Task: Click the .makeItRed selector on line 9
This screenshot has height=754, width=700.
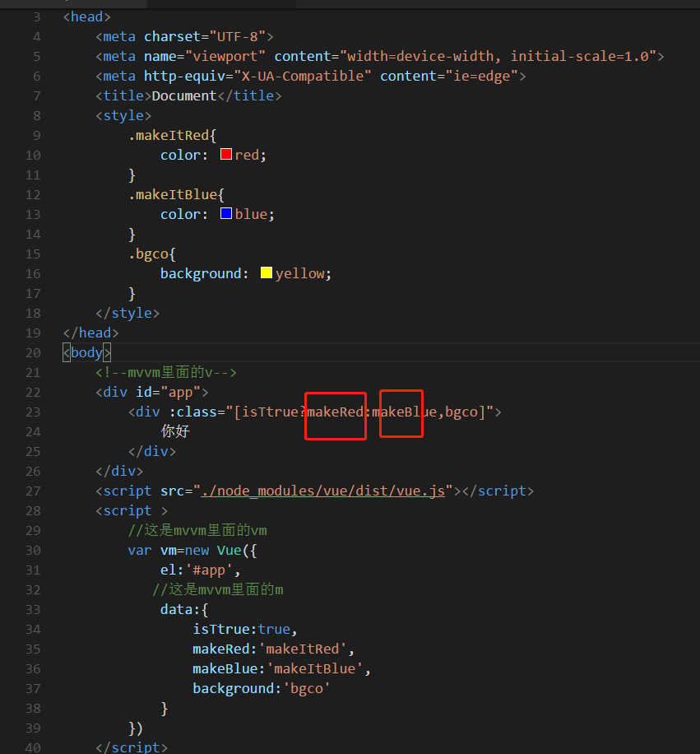Action: (x=168, y=136)
